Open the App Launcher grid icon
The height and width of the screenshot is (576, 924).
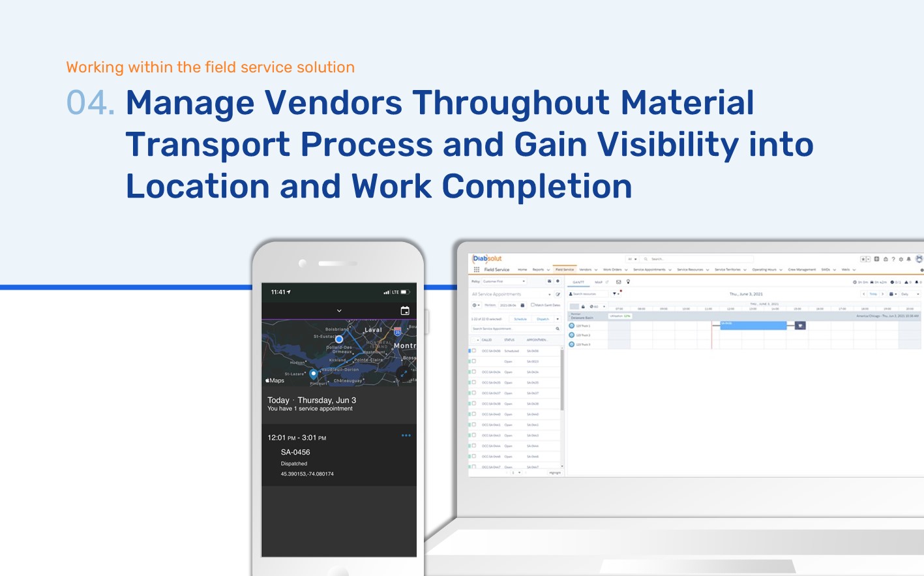[477, 269]
